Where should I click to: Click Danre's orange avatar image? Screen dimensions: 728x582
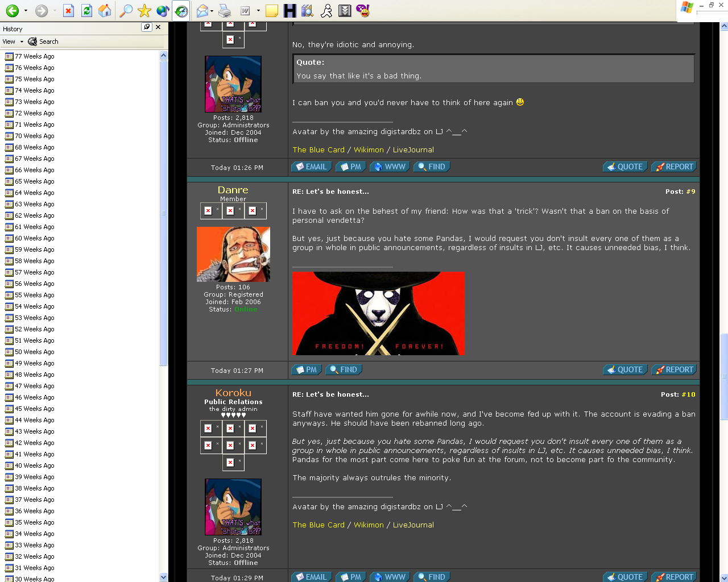click(x=233, y=254)
